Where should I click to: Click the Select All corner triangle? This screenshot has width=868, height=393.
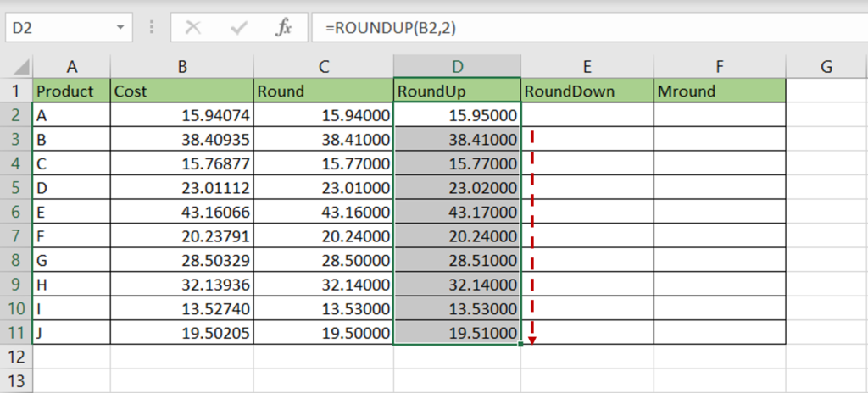coord(21,68)
